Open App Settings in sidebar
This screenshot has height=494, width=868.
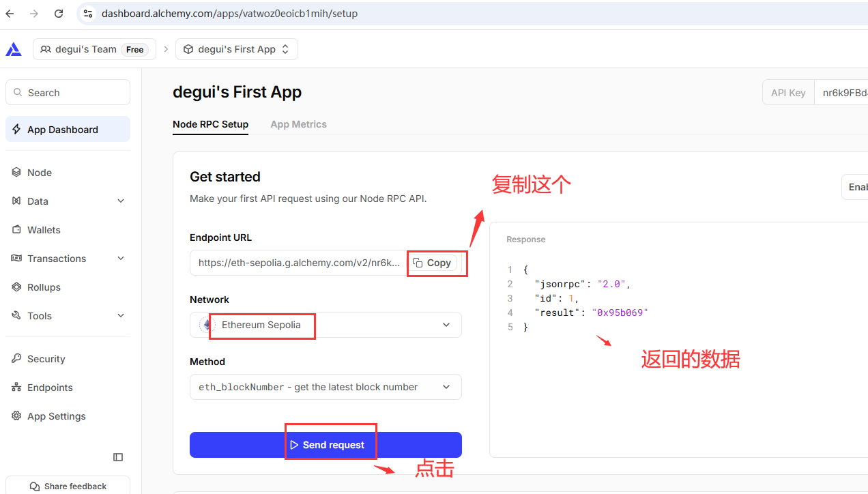(68, 416)
